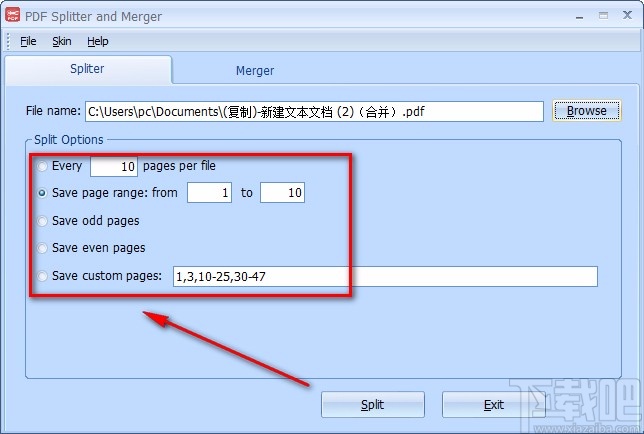This screenshot has width=644, height=434.
Task: Click the File name path field
Action: click(314, 112)
